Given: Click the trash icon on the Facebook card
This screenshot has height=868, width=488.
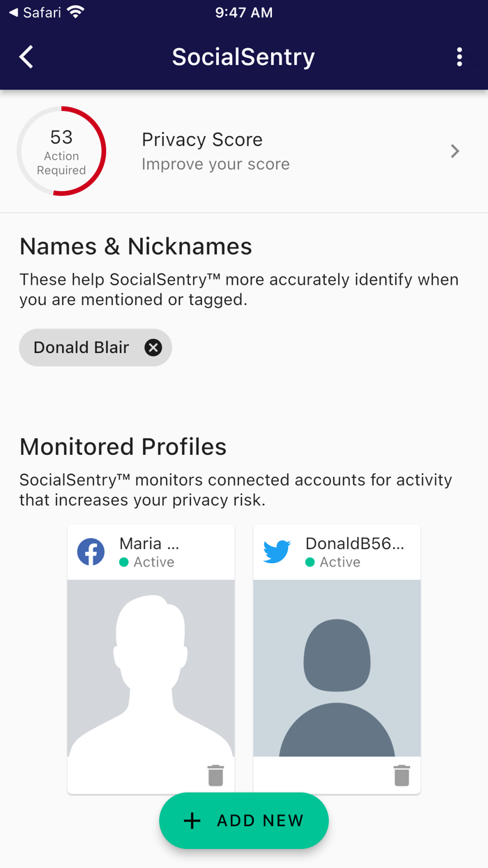Looking at the screenshot, I should coord(215,774).
